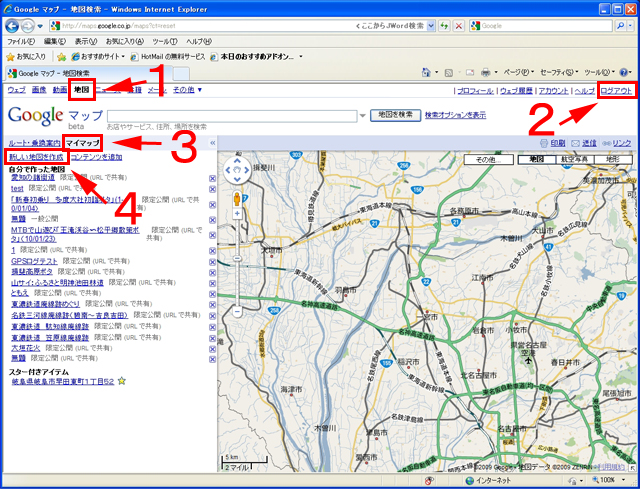Open the お気に入り(A) menu
This screenshot has width=640, height=489.
[125, 42]
